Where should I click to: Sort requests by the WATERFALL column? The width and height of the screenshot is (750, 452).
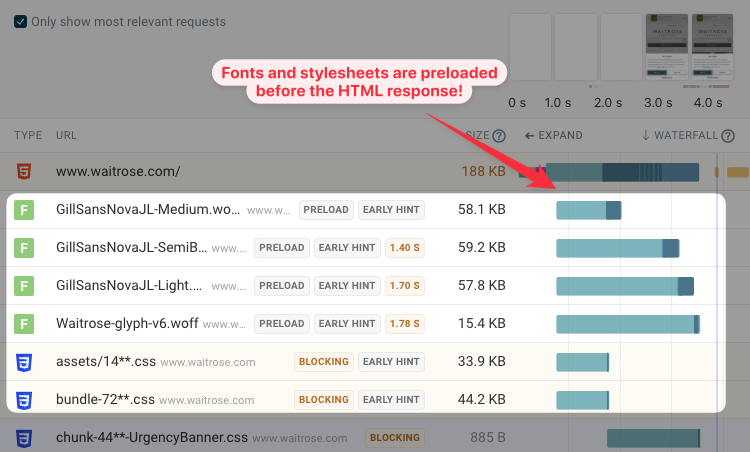point(680,136)
